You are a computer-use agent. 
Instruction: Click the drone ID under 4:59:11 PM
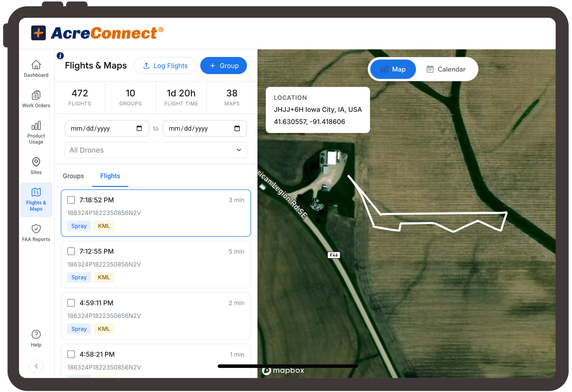104,316
